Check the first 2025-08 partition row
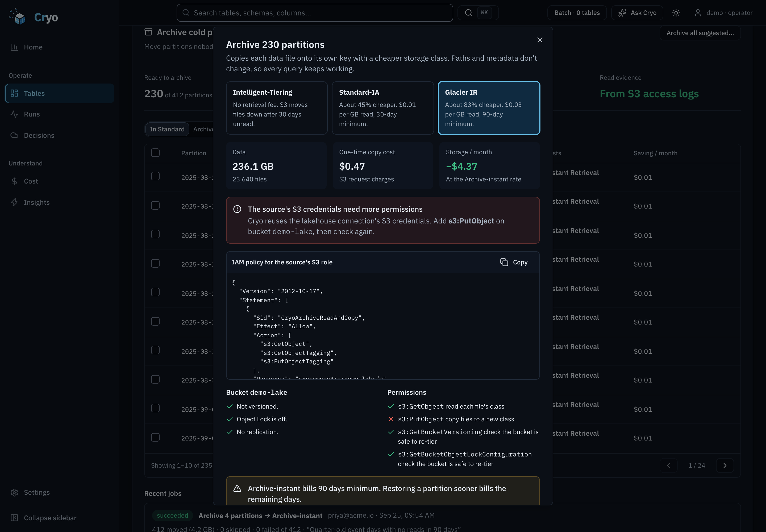This screenshot has height=532, width=766. tap(155, 176)
